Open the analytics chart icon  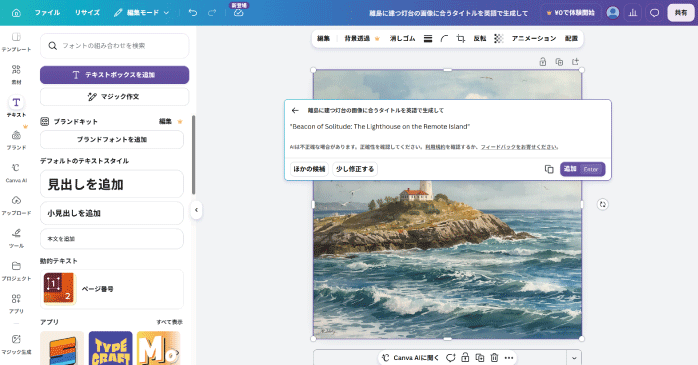(633, 13)
